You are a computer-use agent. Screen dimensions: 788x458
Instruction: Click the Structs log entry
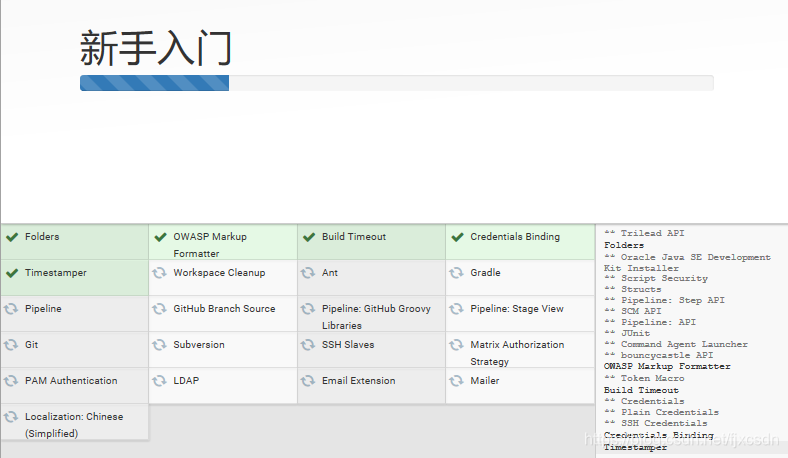click(x=633, y=290)
